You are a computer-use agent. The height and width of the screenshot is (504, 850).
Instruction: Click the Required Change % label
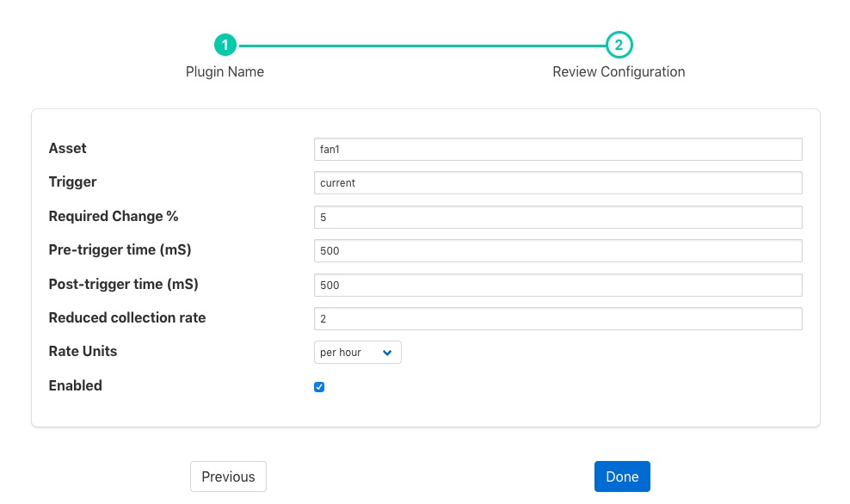[114, 217]
